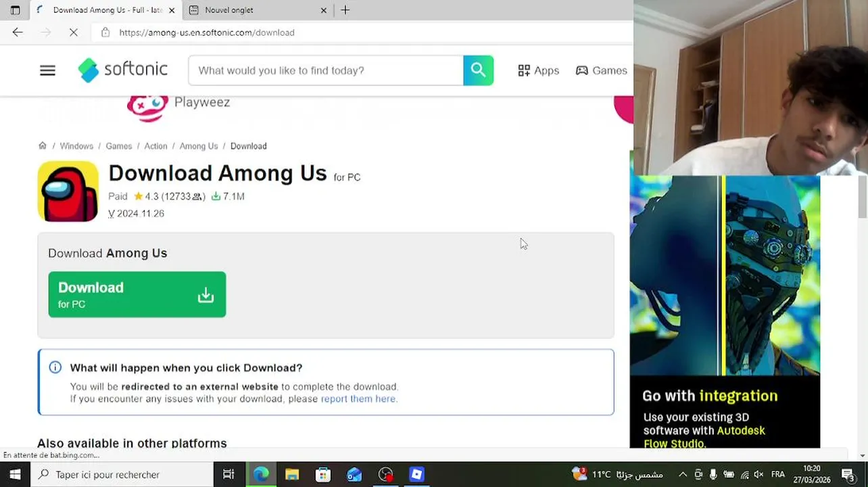Go to Action breadcrumb link
Screen dimensions: 868x487
click(155, 146)
